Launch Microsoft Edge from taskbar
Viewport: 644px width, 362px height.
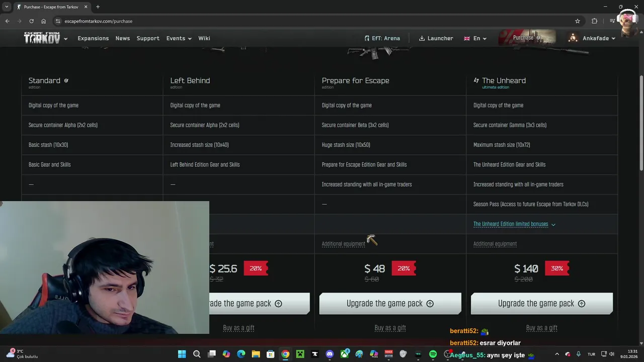pos(241,354)
